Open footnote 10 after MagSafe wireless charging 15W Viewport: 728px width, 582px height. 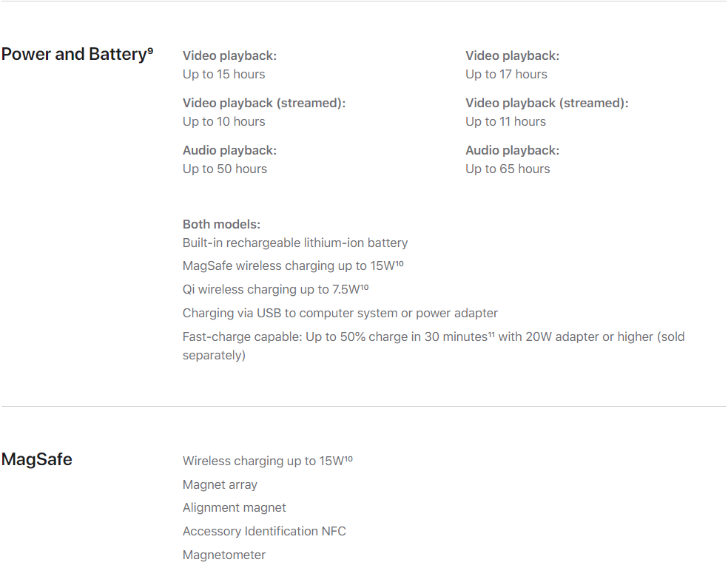click(x=400, y=263)
